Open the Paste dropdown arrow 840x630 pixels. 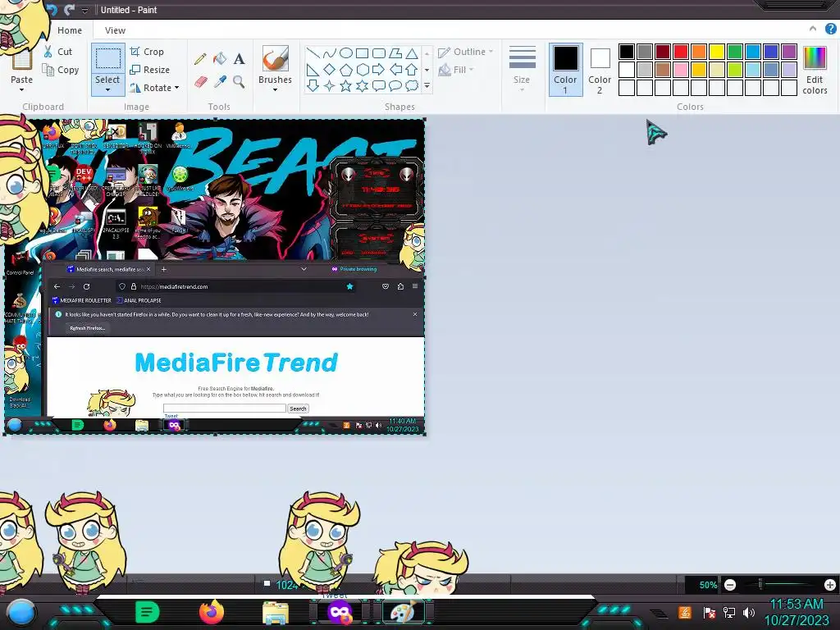21,90
